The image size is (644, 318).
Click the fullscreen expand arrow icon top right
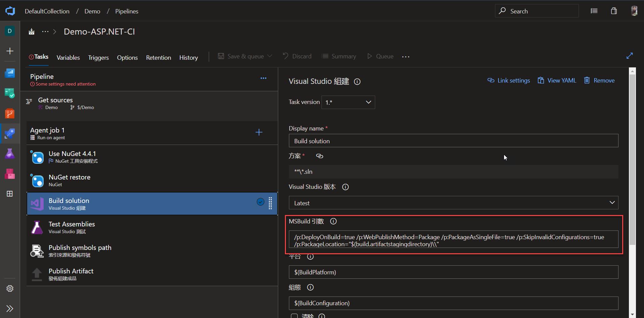[x=630, y=56]
